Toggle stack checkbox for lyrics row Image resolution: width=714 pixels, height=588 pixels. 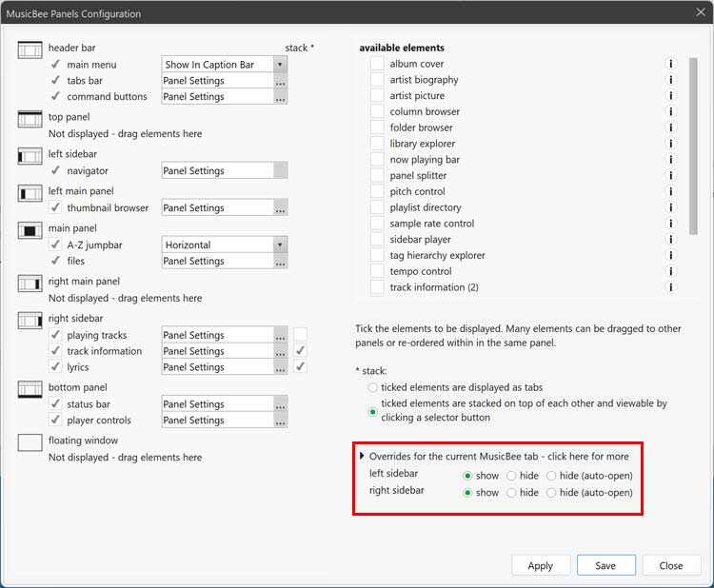tap(300, 366)
